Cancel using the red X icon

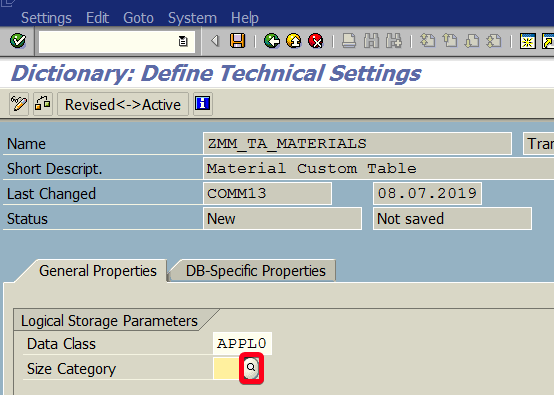click(316, 41)
